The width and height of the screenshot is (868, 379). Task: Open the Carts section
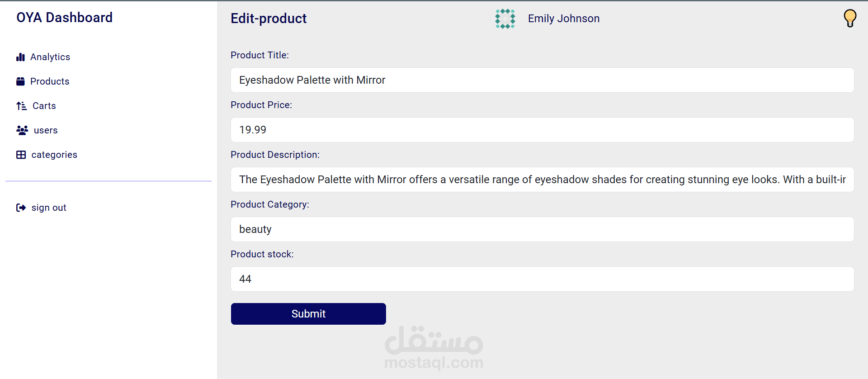44,106
